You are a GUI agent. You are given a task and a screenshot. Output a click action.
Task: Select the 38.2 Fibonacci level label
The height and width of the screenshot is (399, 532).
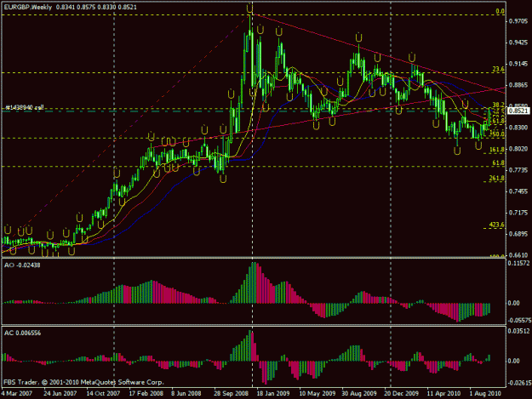(499, 105)
